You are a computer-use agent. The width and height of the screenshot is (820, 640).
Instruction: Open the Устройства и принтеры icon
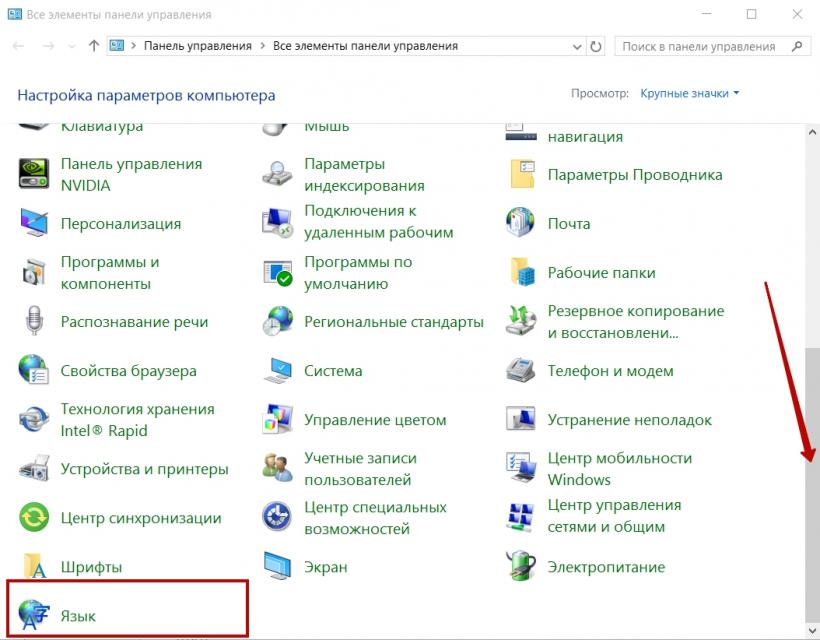[x=34, y=468]
